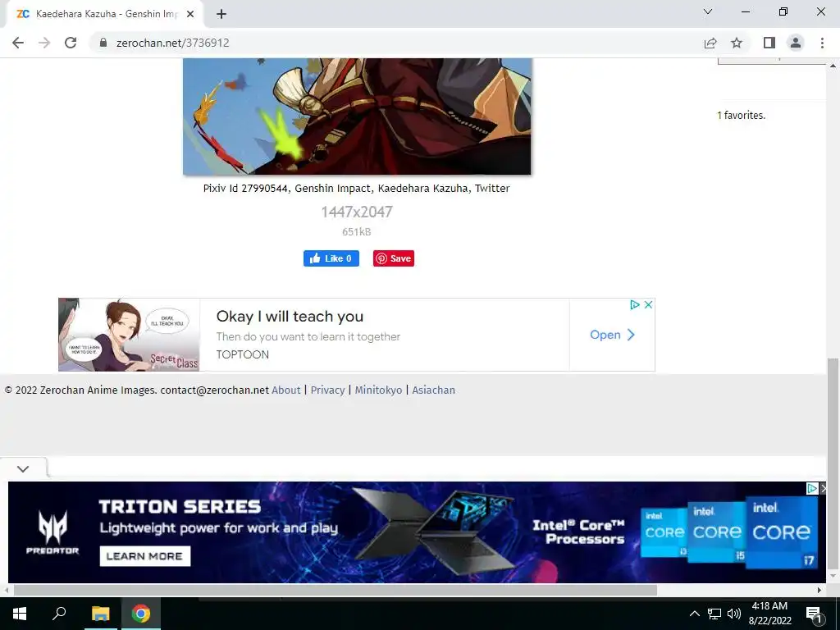840x630 pixels.
Task: Click the AdChoices icon on TOPTOON ad
Action: pyautogui.click(x=635, y=305)
